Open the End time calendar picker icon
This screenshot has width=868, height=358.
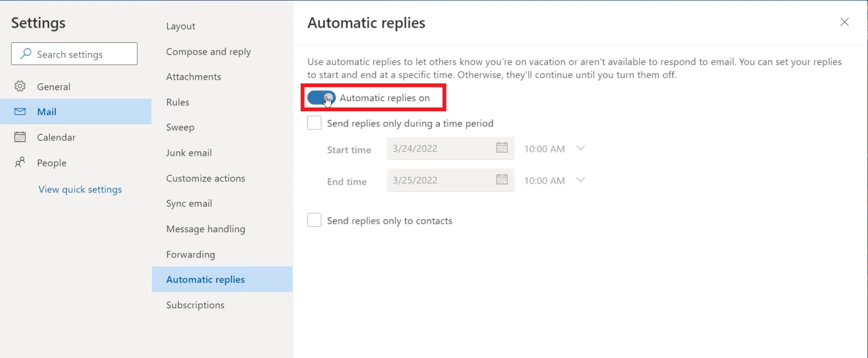[x=502, y=180]
